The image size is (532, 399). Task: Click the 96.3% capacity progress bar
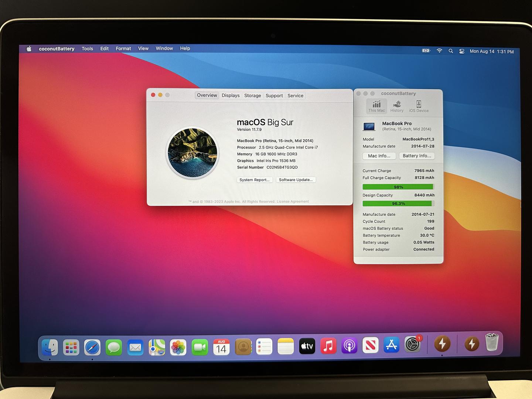(398, 204)
